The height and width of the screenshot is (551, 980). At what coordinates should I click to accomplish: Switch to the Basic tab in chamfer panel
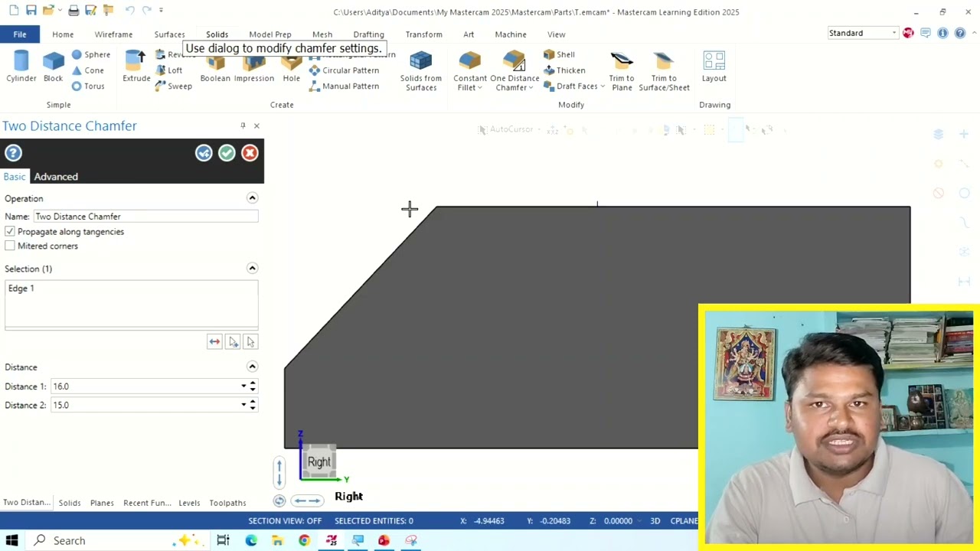click(x=15, y=177)
